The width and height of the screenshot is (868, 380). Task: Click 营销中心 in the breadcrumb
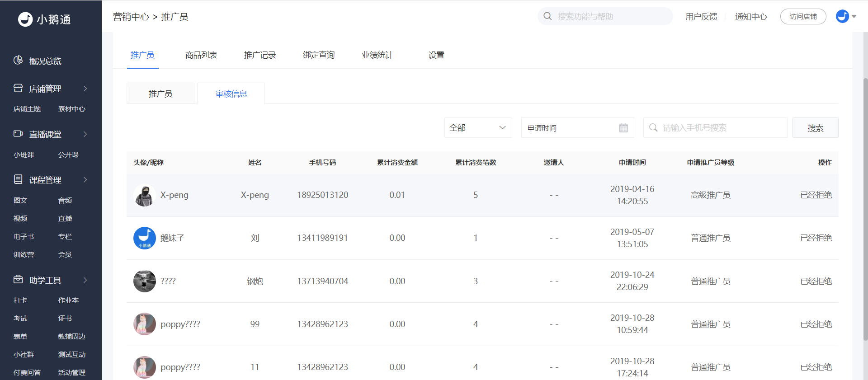tap(131, 17)
